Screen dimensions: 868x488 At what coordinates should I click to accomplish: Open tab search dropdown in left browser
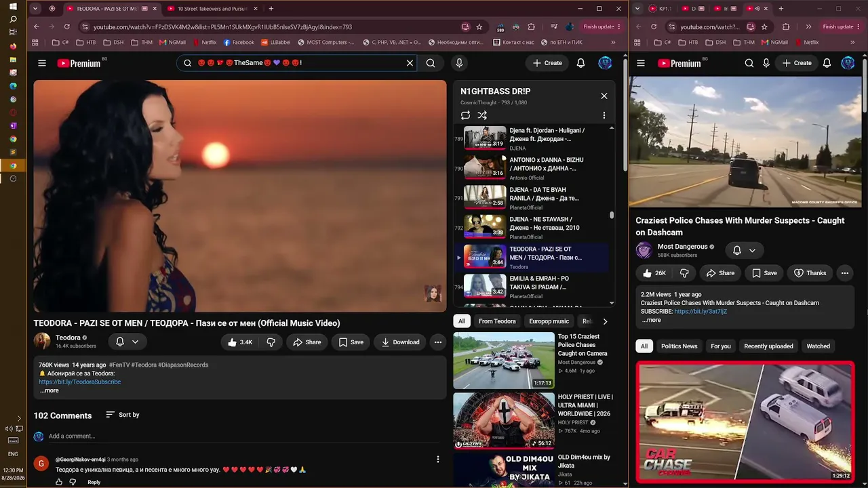pos(37,9)
